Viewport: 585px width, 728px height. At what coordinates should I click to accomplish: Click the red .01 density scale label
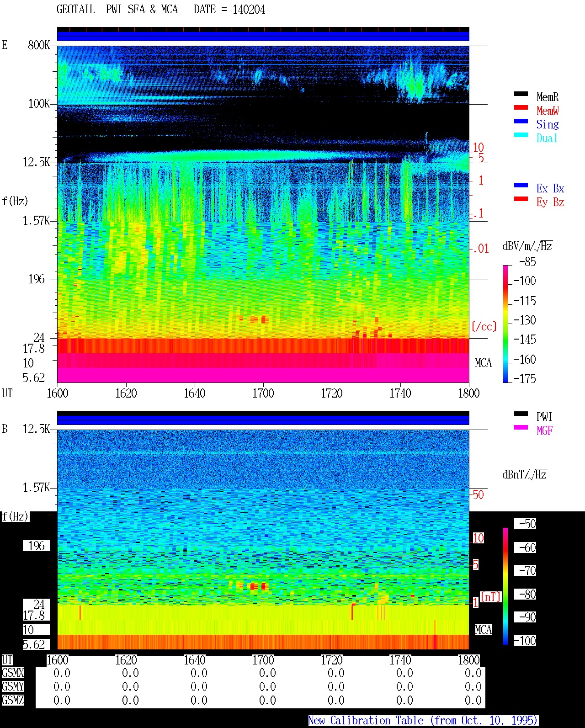pyautogui.click(x=480, y=249)
